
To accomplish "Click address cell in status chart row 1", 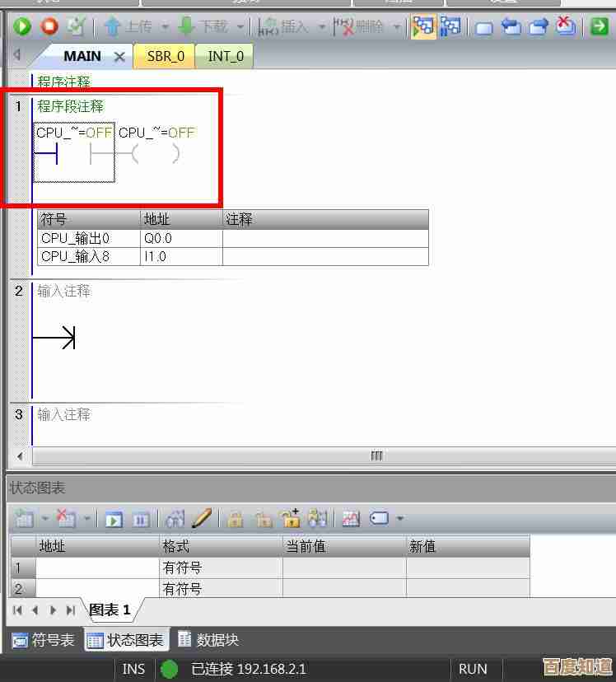I will click(97, 568).
